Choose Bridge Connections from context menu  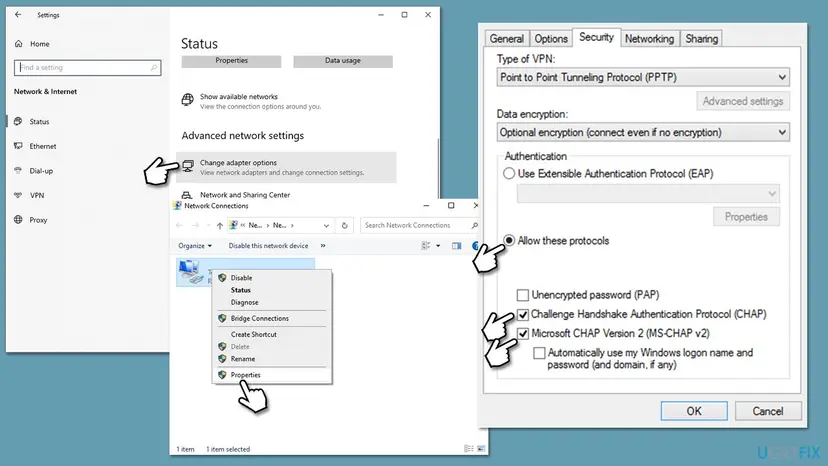(272, 319)
